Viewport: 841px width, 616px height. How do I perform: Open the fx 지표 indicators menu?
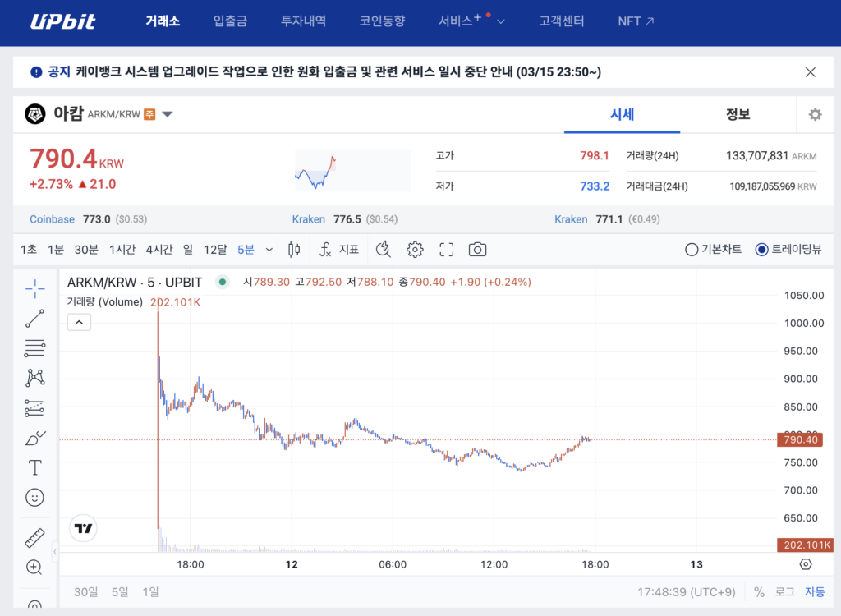[339, 250]
